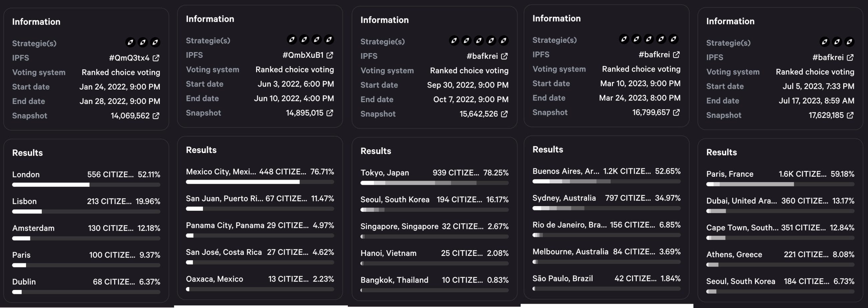868x308 pixels.
Task: Click external-link icon beside snapshot 15,642,526
Action: (x=504, y=114)
